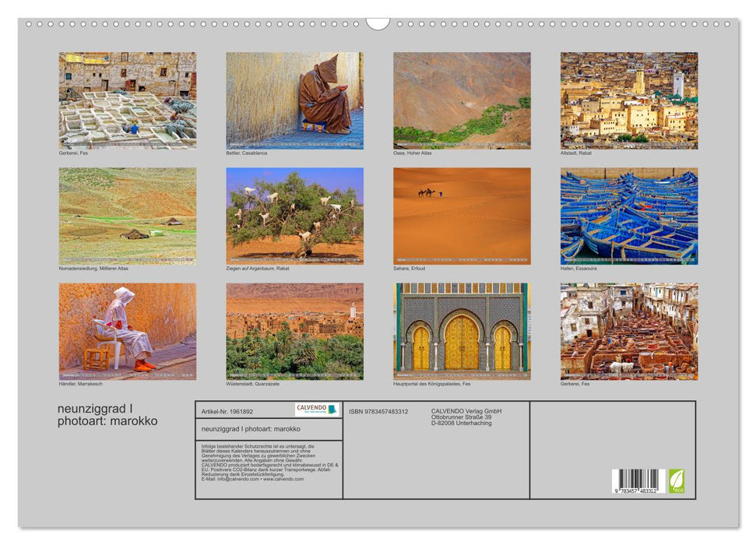
Task: Select the teal color mark beside the CALVENDO logo
Action: pyautogui.click(x=333, y=410)
